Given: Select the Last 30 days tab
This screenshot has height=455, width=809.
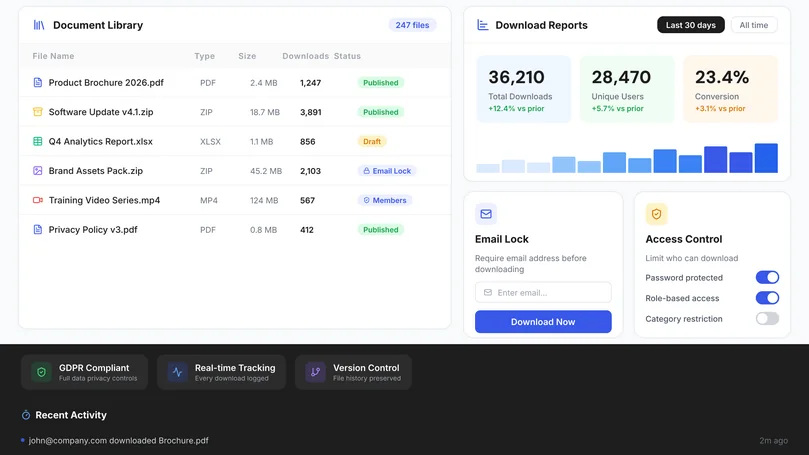Looking at the screenshot, I should [x=690, y=25].
